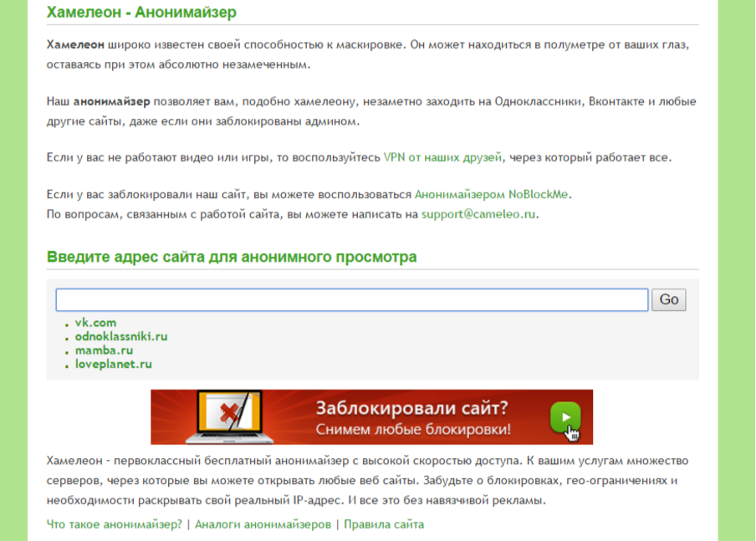Click the blocked laptop image in banner
The image size is (756, 541).
coord(230,416)
